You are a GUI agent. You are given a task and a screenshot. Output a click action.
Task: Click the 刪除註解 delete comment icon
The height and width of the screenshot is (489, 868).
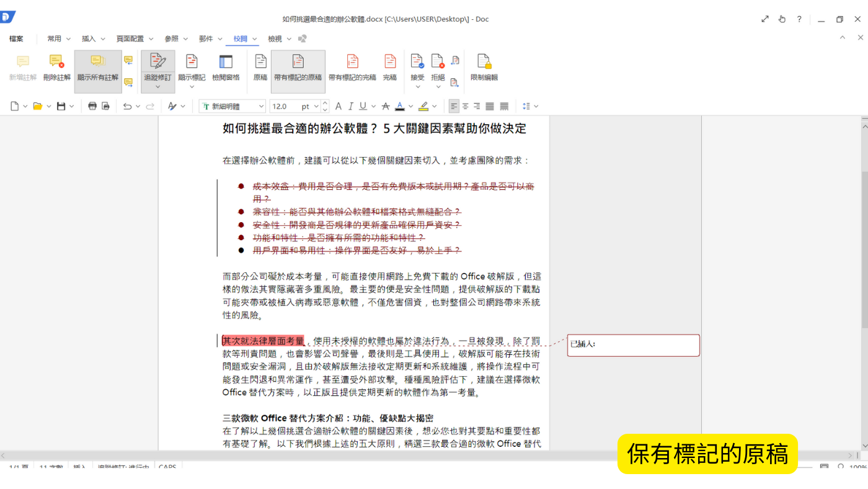(57, 61)
